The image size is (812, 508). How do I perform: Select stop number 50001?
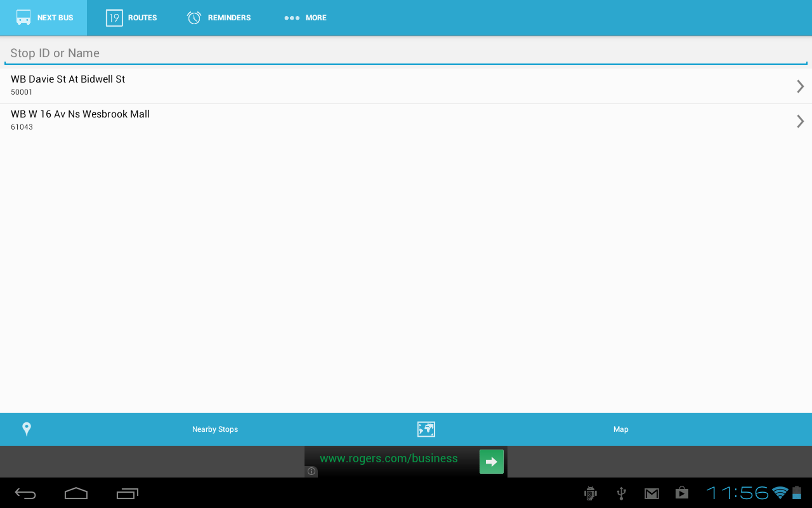point(22,92)
